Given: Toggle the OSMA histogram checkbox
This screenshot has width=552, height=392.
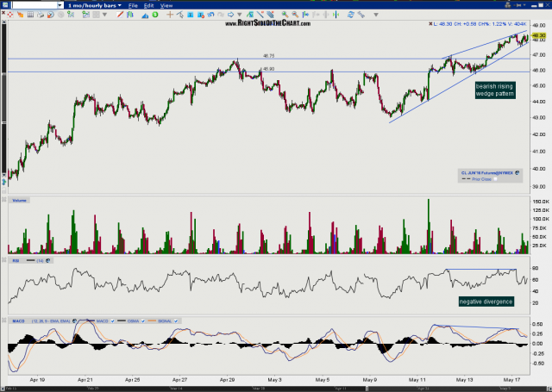Looking at the screenshot, I should 143,321.
